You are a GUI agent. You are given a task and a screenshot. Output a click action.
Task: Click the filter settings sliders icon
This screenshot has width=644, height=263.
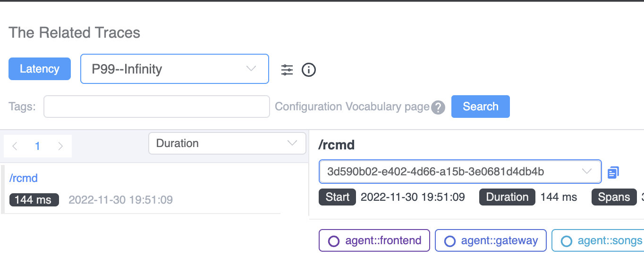tap(287, 70)
